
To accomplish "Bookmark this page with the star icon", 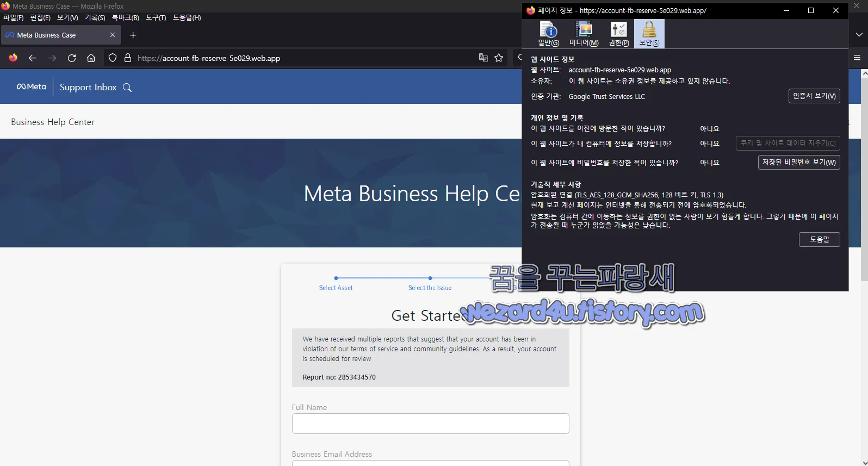I will tap(499, 58).
